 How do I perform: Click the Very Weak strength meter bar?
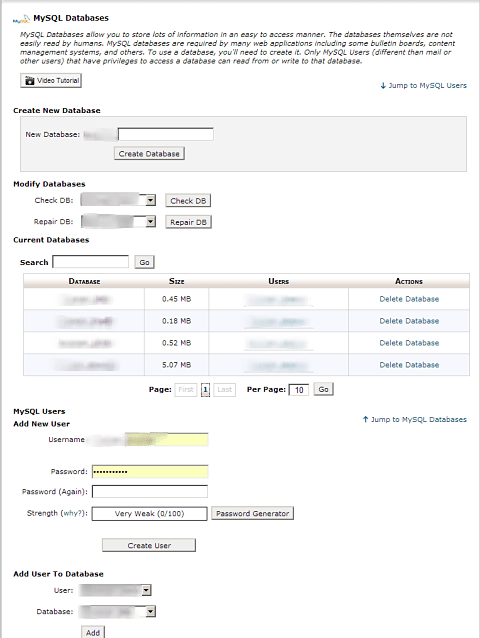click(x=149, y=513)
